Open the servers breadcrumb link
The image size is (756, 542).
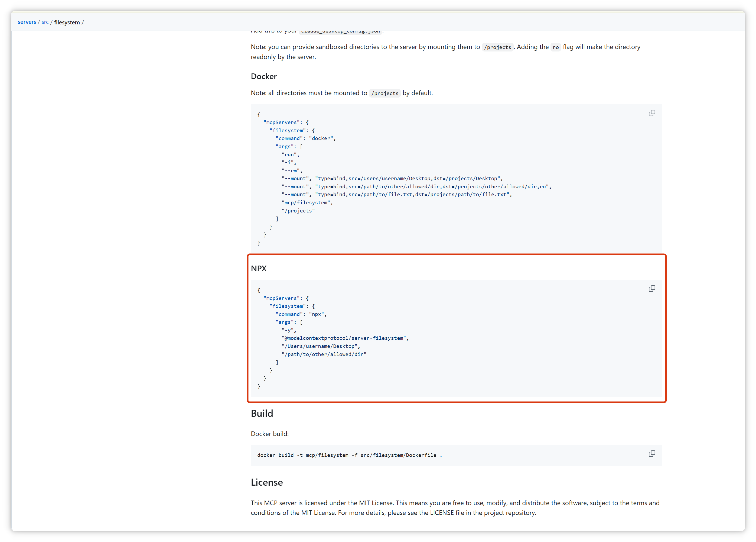[x=27, y=22]
